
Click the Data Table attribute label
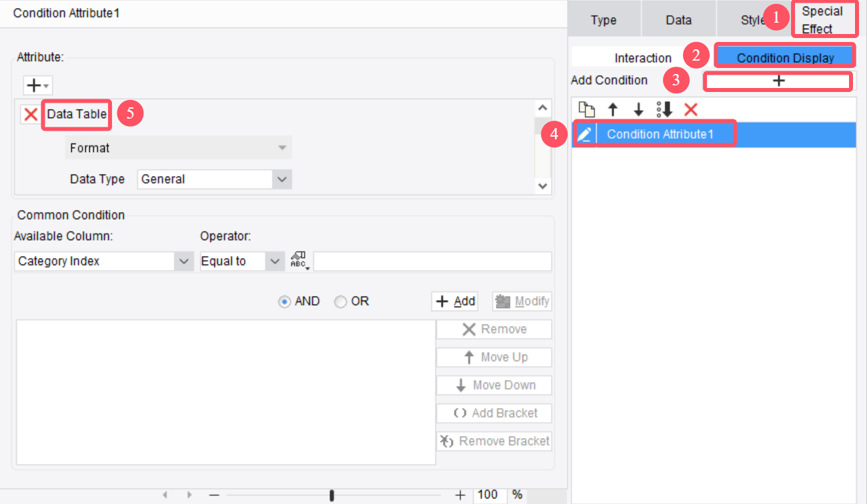pos(77,114)
